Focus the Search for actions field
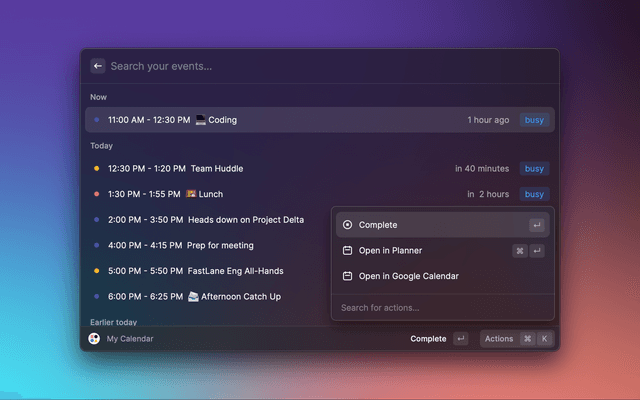This screenshot has height=400, width=640. point(440,307)
